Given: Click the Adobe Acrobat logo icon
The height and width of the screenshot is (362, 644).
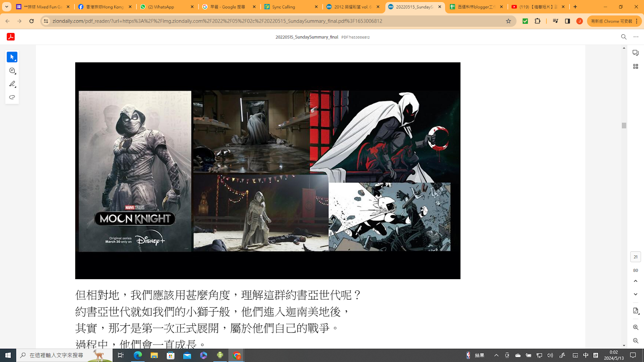Looking at the screenshot, I should point(11,37).
